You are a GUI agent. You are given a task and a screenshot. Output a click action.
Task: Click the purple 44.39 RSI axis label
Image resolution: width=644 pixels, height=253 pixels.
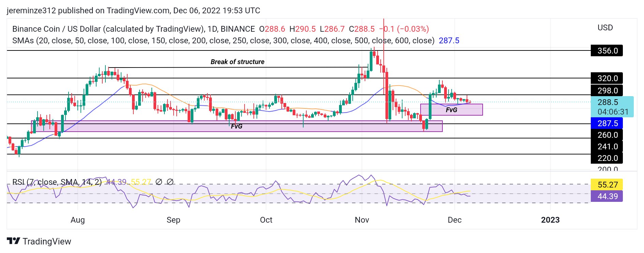tap(607, 196)
